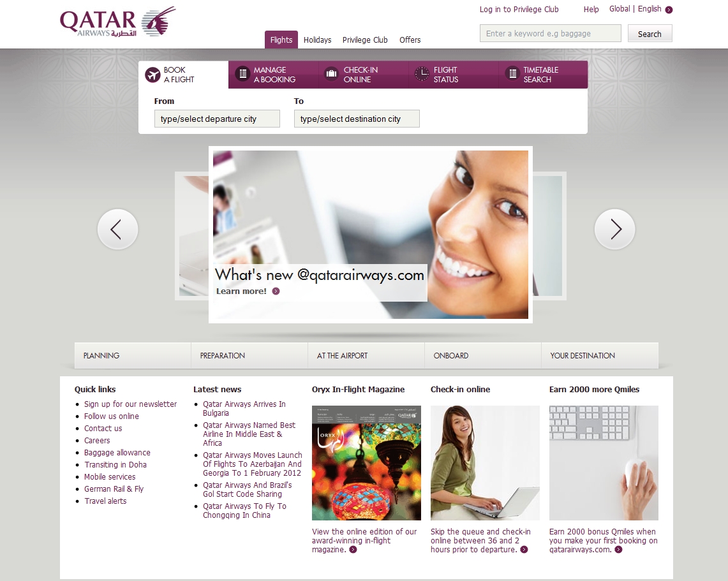Select the Flights main tab
Viewport: 728px width, 581px height.
coord(281,40)
